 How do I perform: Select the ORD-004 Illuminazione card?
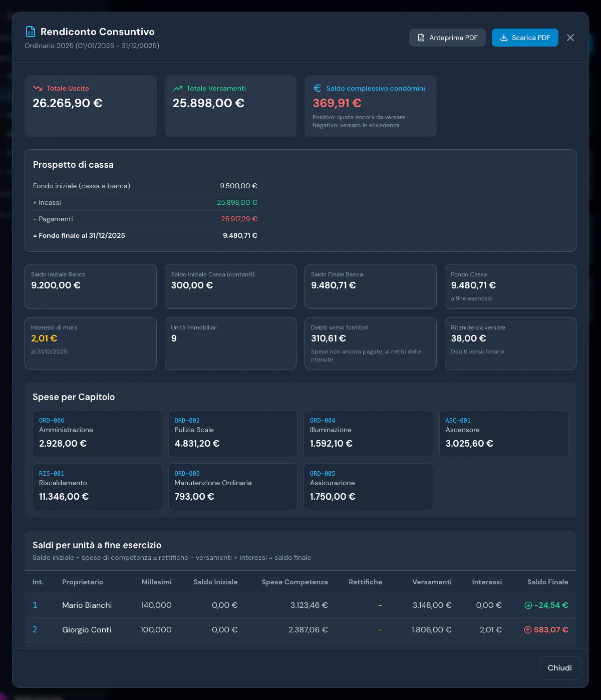[368, 434]
